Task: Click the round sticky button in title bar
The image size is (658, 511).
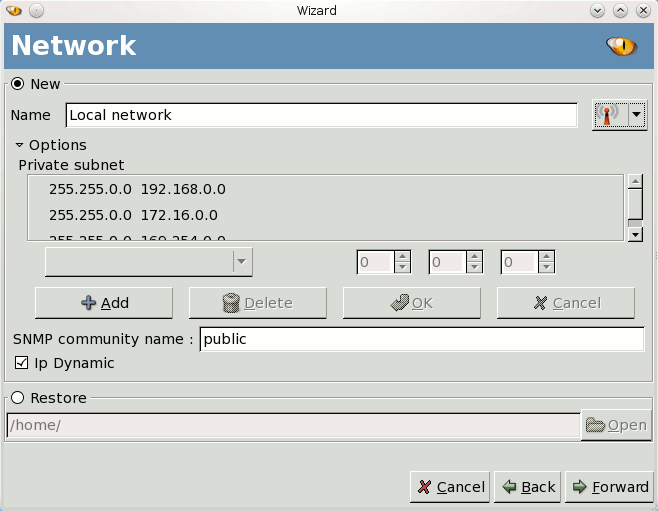Action: click(x=37, y=10)
